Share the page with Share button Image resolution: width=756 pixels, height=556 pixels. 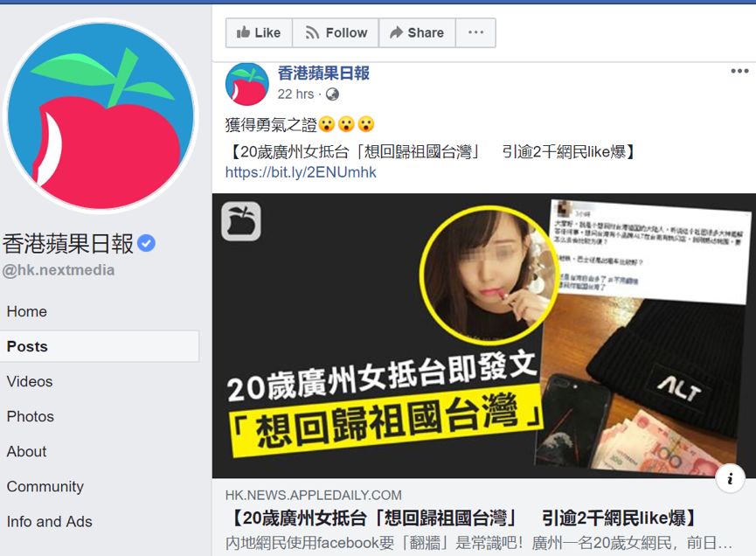(x=417, y=33)
